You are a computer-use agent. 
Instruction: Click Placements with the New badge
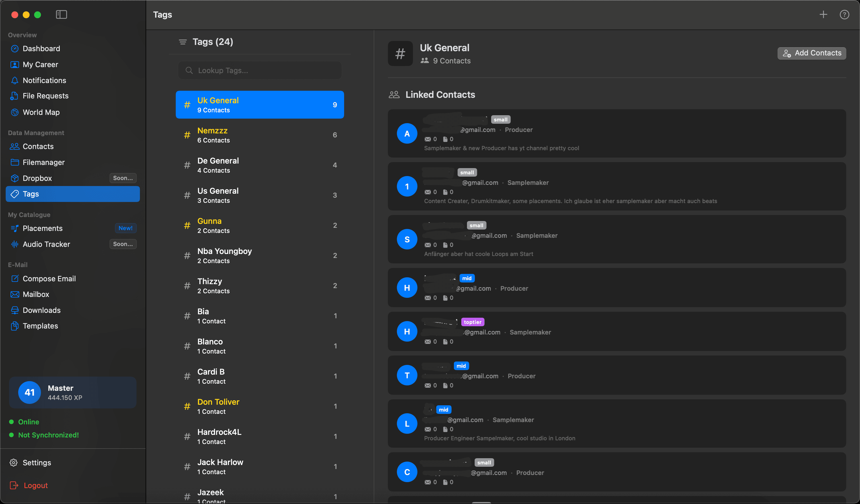point(43,228)
